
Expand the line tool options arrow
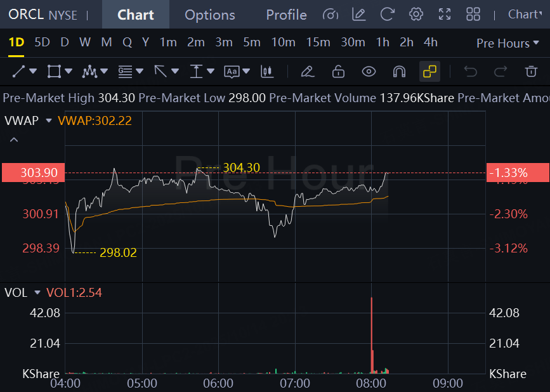click(33, 71)
